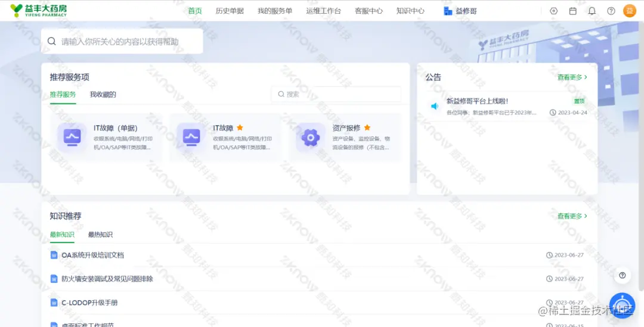Open the 资产报修 gear icon
This screenshot has width=644, height=327.
coord(311,137)
